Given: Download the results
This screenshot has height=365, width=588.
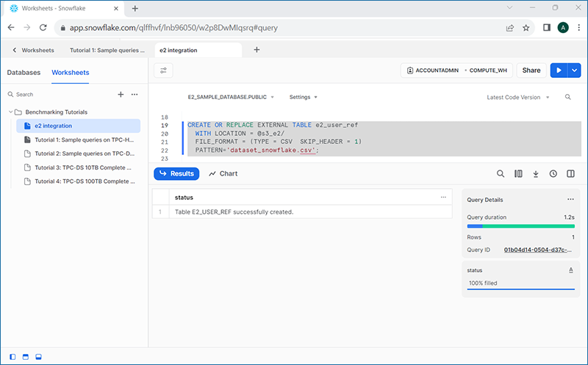Looking at the screenshot, I should [x=536, y=173].
